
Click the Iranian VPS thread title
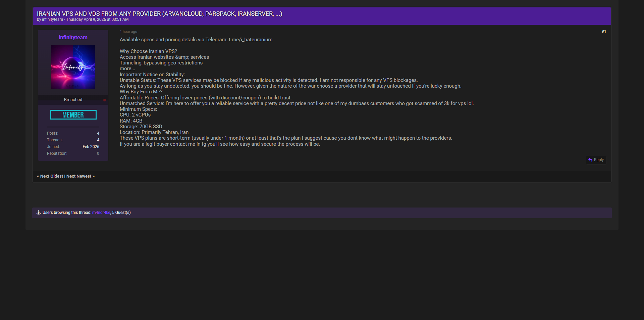(159, 14)
